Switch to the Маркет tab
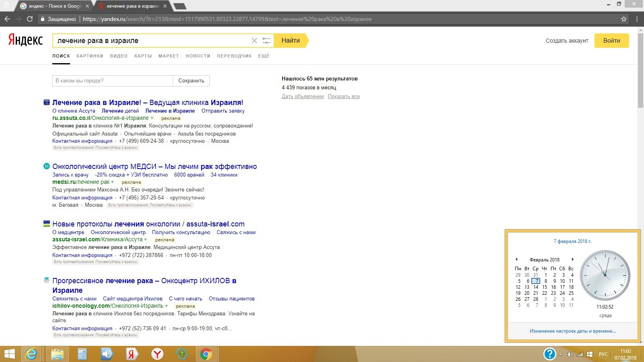 [x=169, y=56]
